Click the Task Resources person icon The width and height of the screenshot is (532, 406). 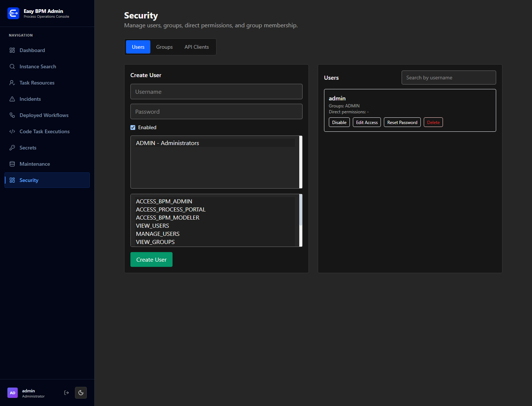pos(12,83)
